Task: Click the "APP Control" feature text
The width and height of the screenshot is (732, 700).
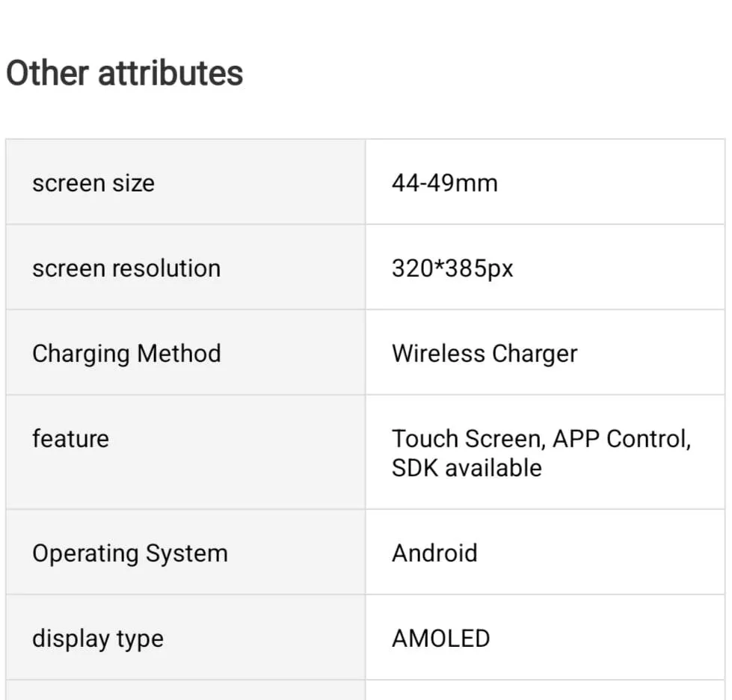Action: click(x=620, y=439)
